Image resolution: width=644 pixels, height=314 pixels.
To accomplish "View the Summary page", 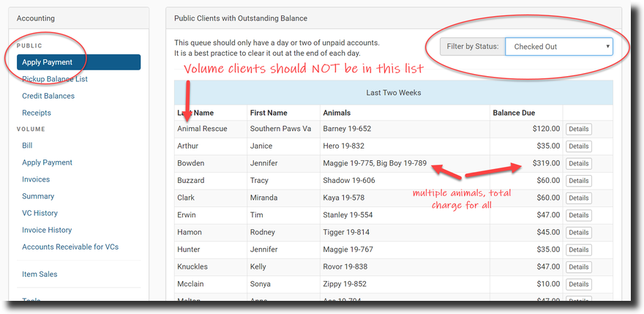I will (x=38, y=196).
